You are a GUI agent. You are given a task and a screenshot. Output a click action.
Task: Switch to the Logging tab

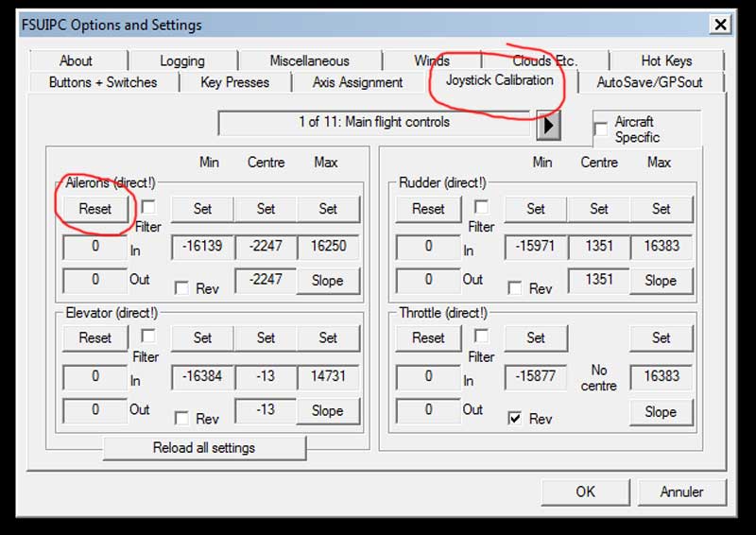click(x=182, y=60)
